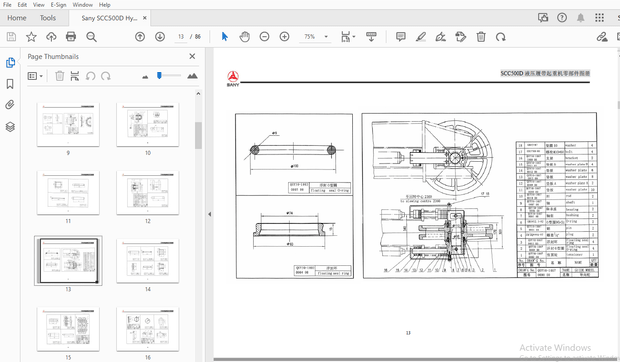
Task: Select page 16 thumbnail
Action: tap(147, 329)
